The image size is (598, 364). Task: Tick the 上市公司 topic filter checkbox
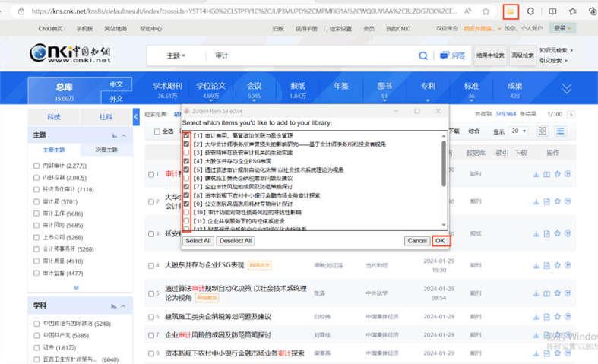coord(36,237)
